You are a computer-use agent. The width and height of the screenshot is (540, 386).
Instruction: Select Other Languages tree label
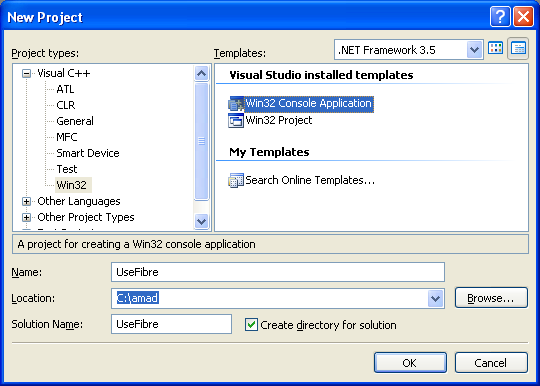79,201
